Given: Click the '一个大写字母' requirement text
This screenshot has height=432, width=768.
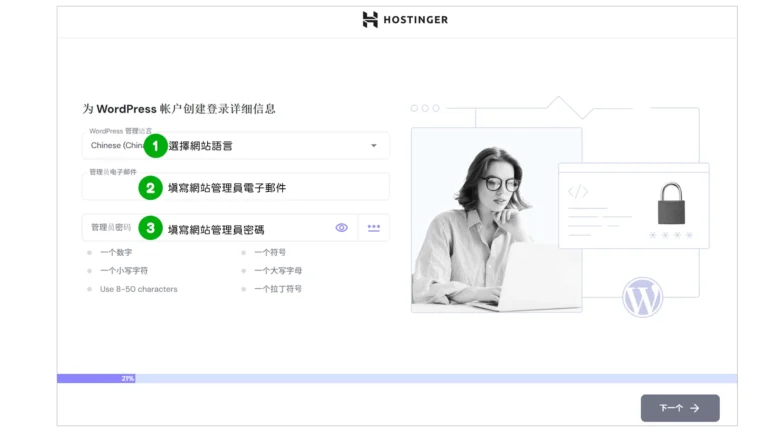Looking at the screenshot, I should coord(278,270).
